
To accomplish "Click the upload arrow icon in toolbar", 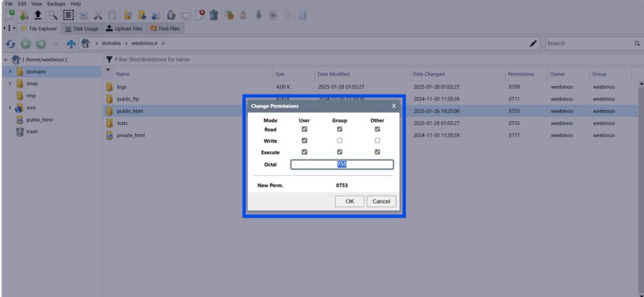I will (x=38, y=14).
